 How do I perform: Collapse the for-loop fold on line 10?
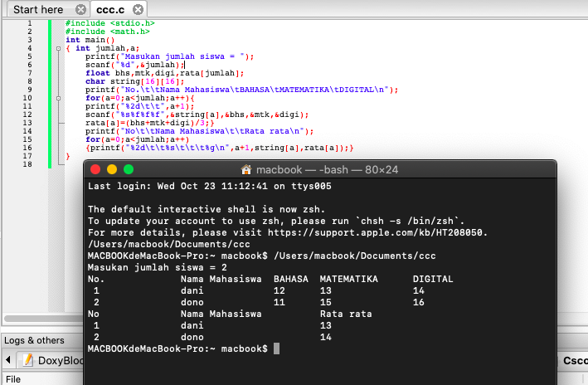[59, 98]
